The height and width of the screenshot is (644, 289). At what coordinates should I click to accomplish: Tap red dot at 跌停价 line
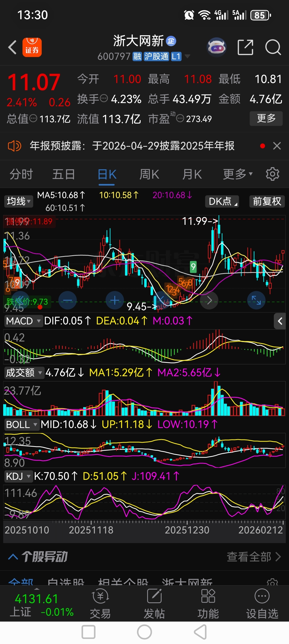[40, 307]
